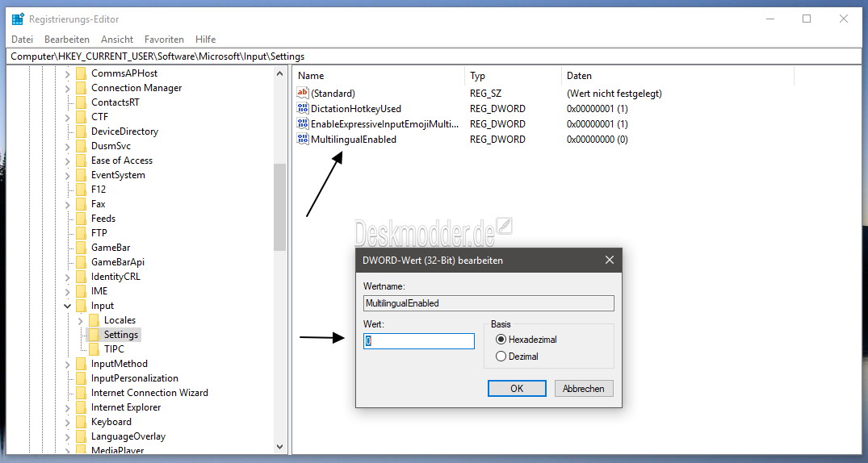Click the IME folder icon
Screen dimensions: 868x463
point(82,291)
